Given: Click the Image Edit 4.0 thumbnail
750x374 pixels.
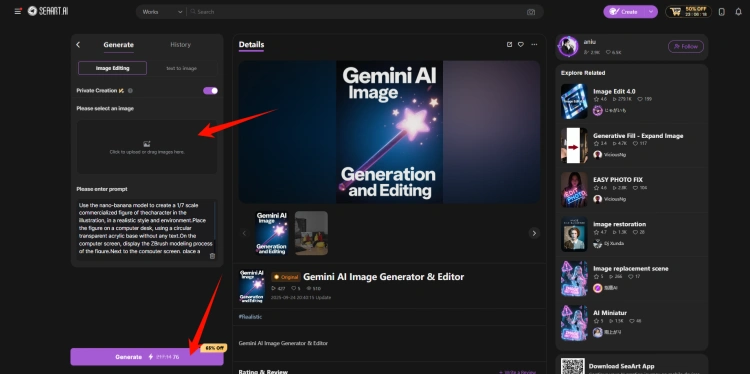Looking at the screenshot, I should (x=574, y=101).
